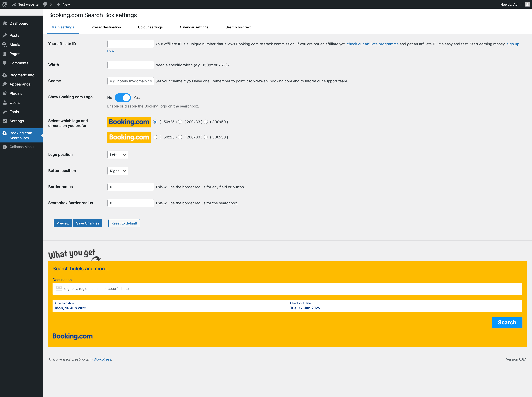Click Reset to default button
The image size is (532, 397).
124,223
